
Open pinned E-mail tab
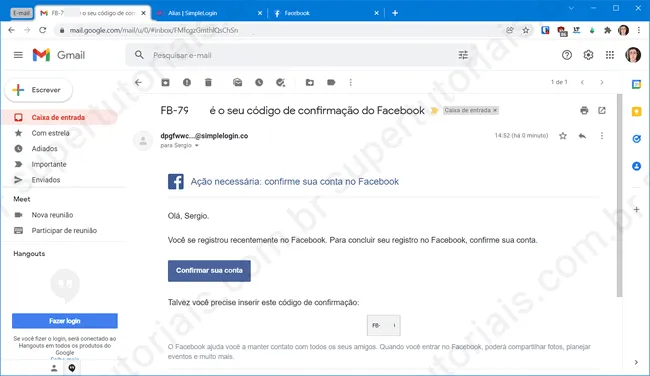click(21, 13)
